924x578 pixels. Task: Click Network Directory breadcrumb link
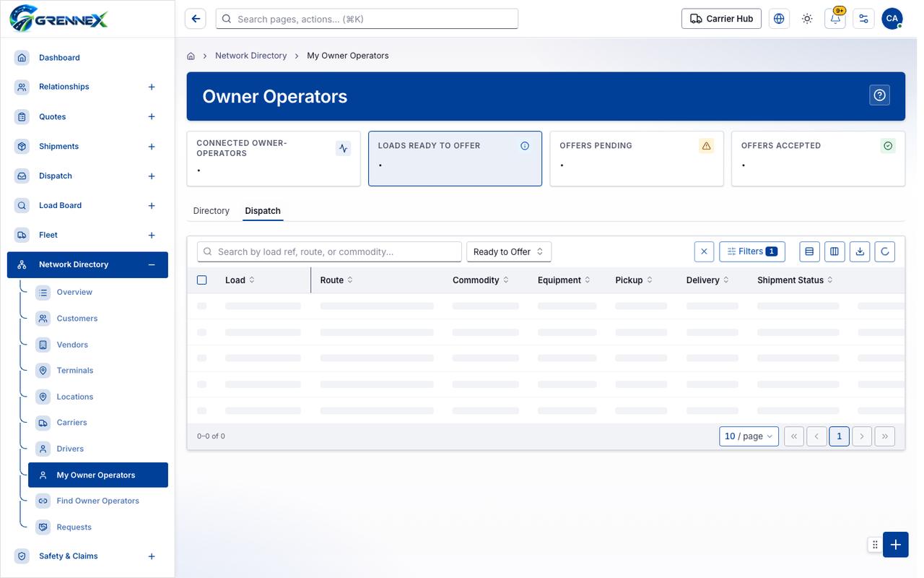tap(250, 56)
